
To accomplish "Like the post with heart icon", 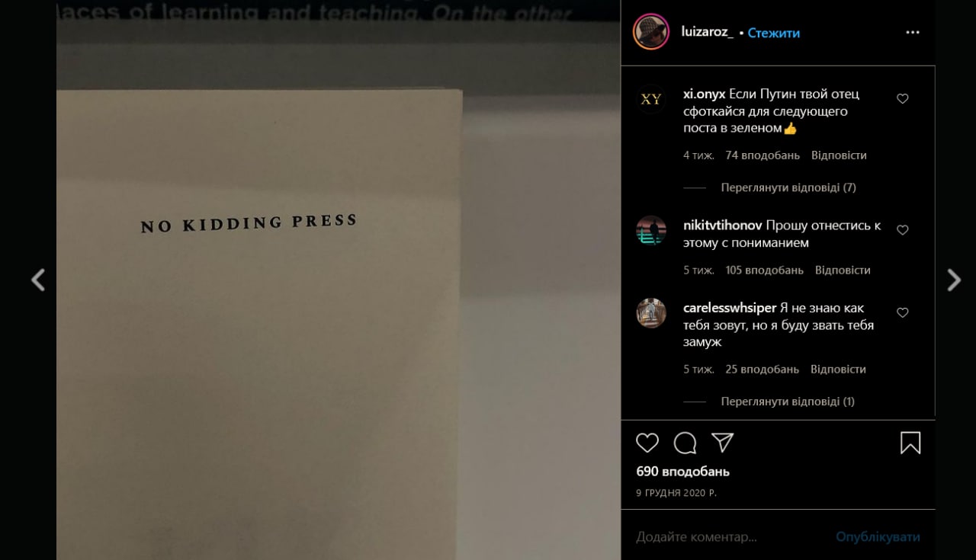I will (647, 443).
